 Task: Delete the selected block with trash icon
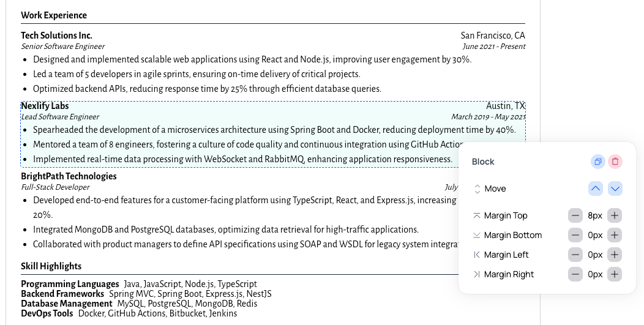[x=615, y=162]
